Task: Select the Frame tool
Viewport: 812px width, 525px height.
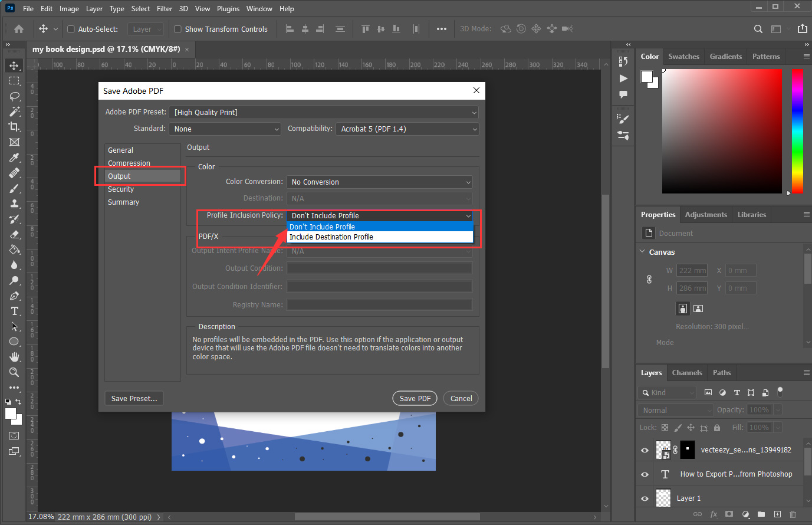Action: 14,142
